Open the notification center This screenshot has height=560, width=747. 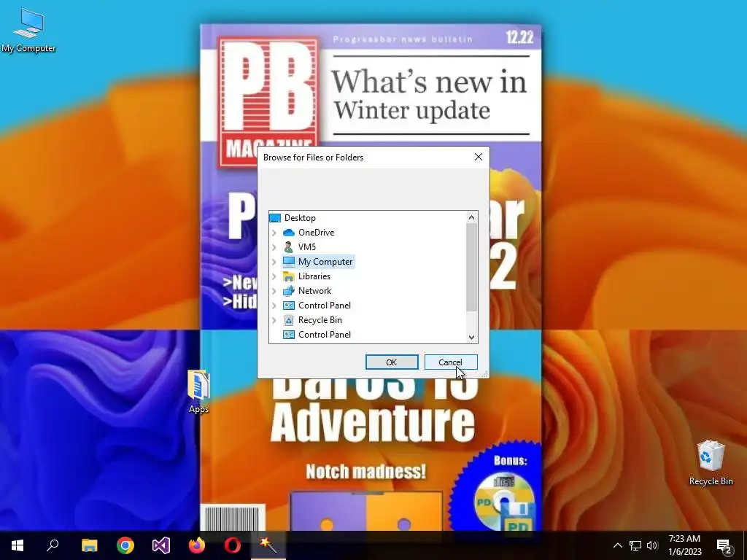coord(724,545)
